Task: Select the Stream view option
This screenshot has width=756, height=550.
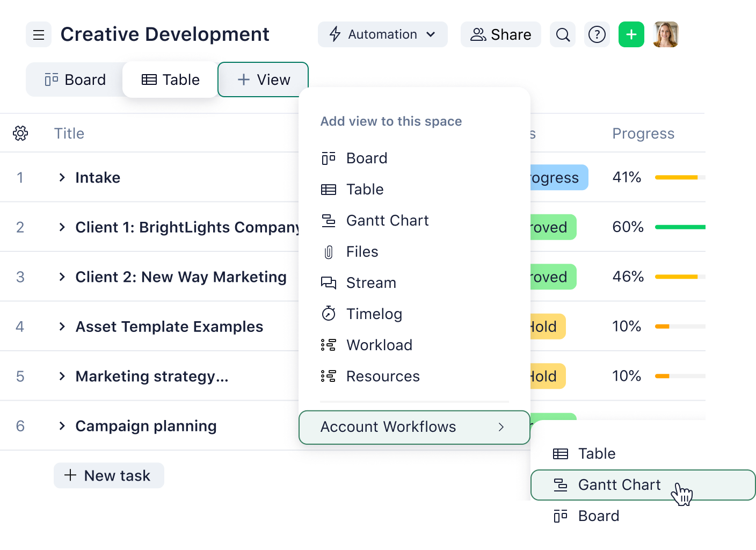Action: [x=370, y=283]
